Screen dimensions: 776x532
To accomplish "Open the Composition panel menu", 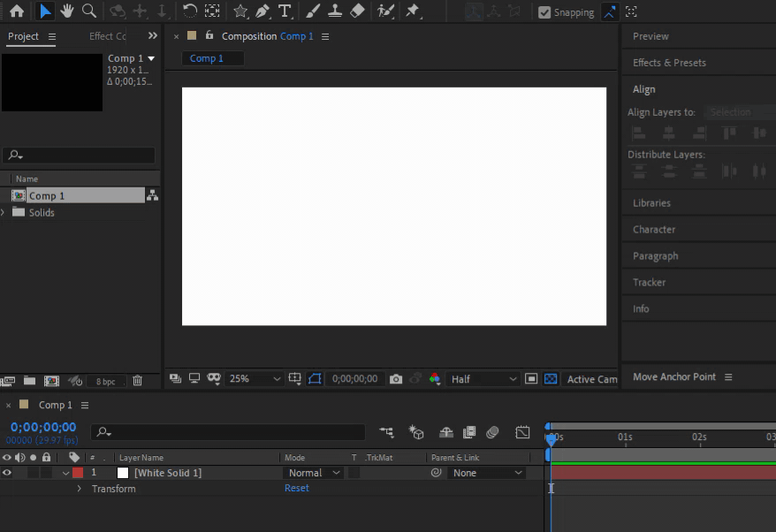I will click(325, 36).
